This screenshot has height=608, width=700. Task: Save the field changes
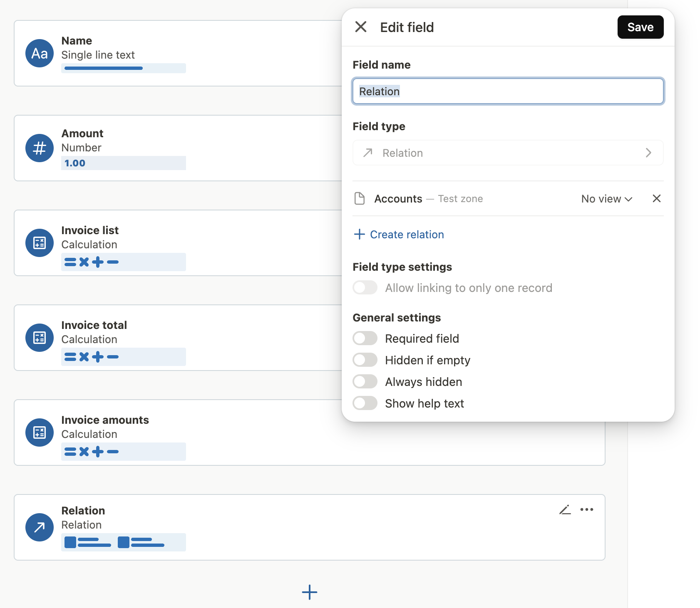pyautogui.click(x=640, y=27)
